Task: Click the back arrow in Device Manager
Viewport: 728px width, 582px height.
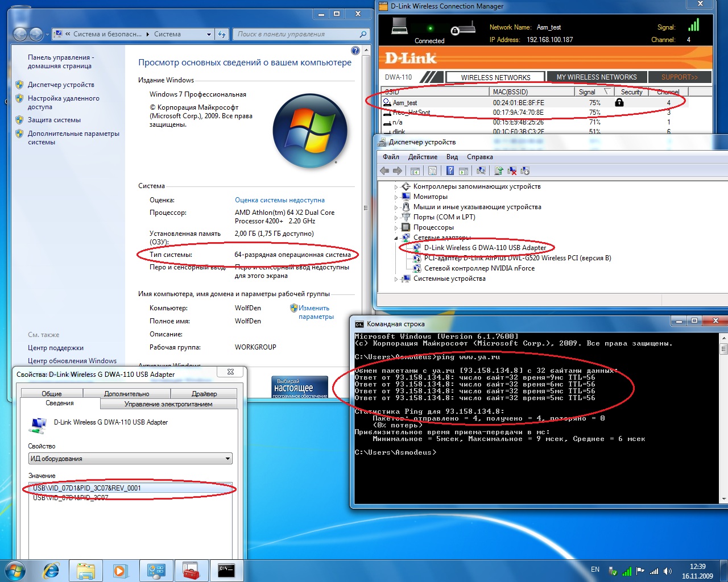Action: [385, 171]
